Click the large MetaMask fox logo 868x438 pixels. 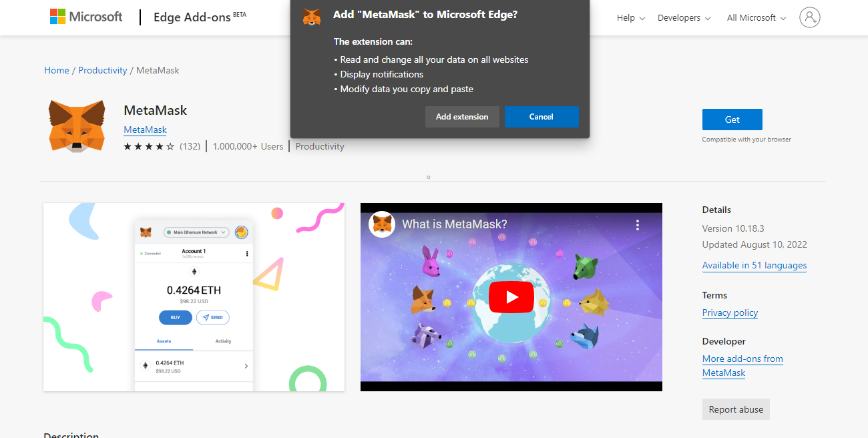[x=77, y=126]
